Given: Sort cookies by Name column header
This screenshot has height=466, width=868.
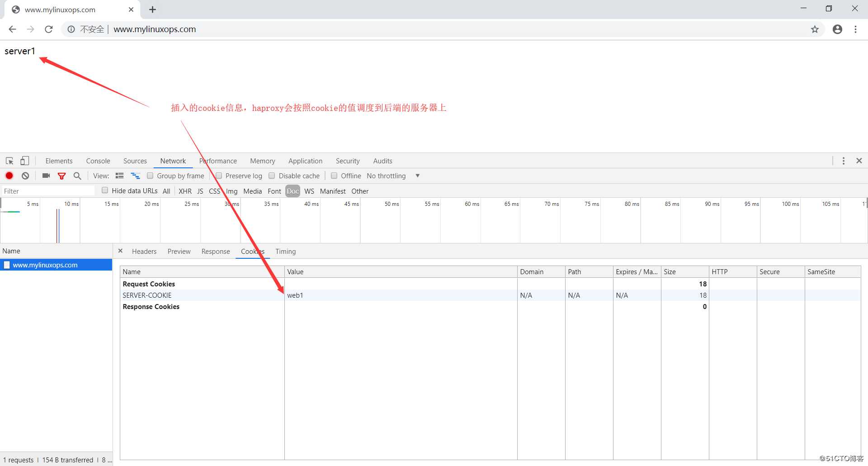Looking at the screenshot, I should click(202, 272).
